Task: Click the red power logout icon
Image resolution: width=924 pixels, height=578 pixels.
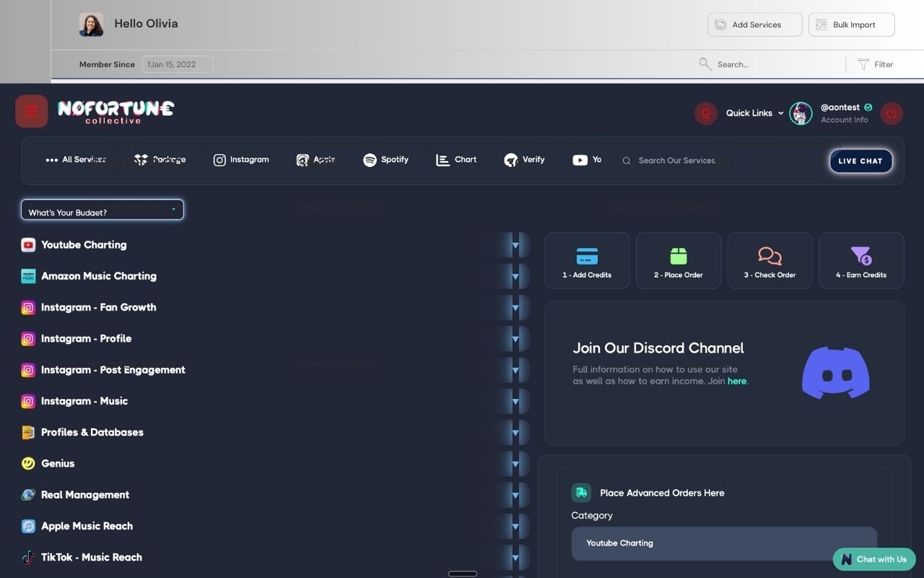Action: click(892, 113)
